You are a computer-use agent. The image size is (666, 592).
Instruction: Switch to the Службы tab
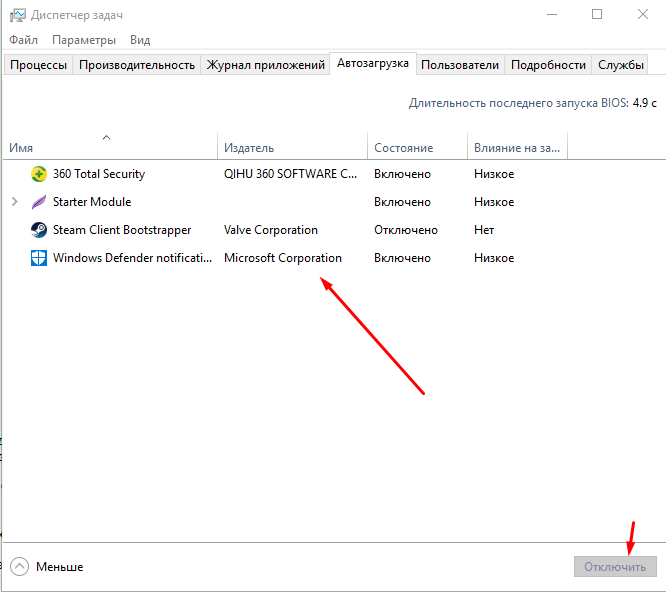[621, 65]
